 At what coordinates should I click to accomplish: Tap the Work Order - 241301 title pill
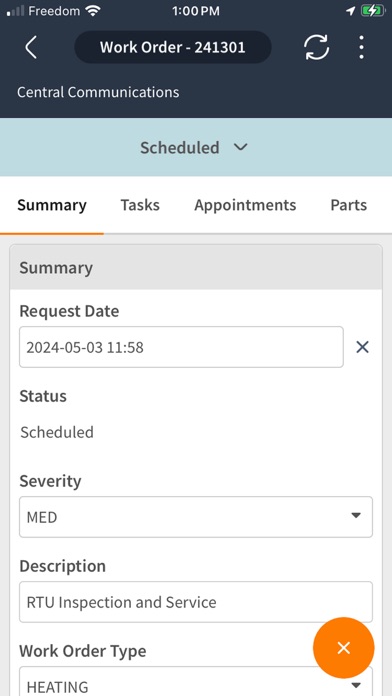click(x=173, y=47)
